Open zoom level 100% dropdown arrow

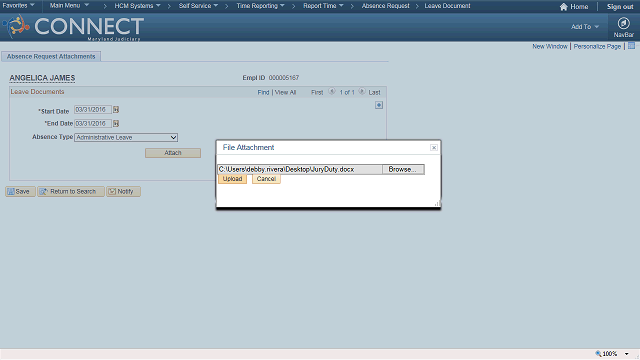tap(627, 354)
